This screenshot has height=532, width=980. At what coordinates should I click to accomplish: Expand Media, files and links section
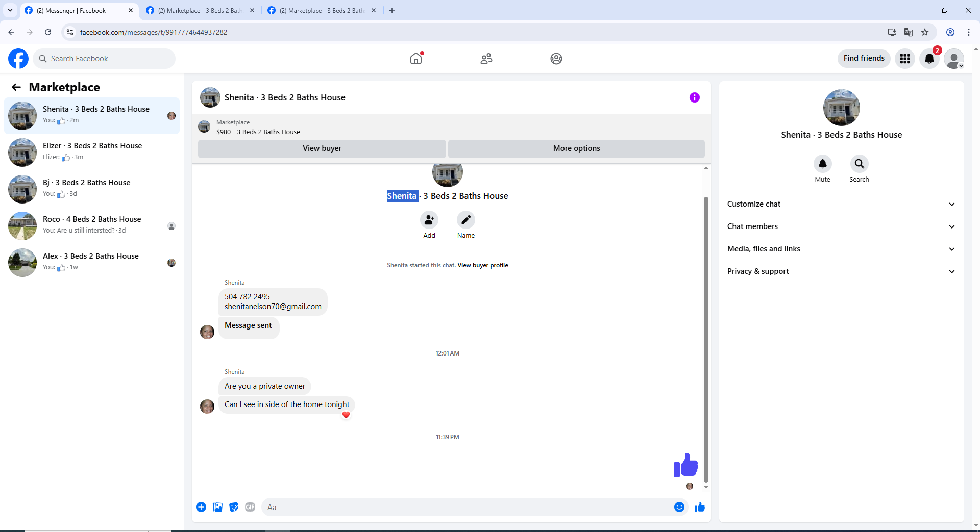pyautogui.click(x=841, y=249)
